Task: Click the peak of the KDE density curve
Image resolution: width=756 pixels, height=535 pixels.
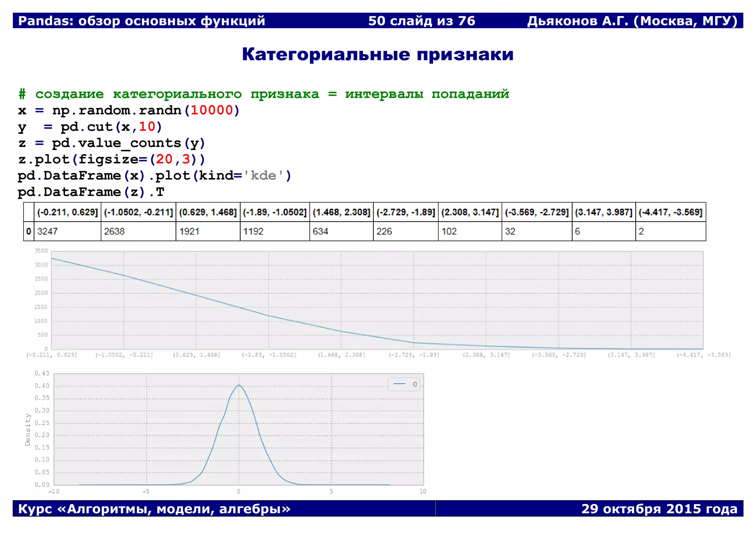Action: click(x=239, y=385)
